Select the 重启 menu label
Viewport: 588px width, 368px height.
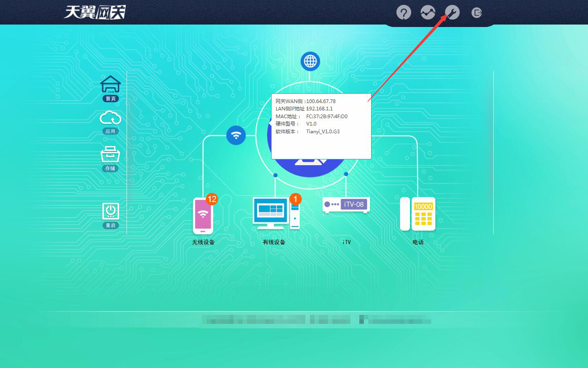tap(111, 225)
